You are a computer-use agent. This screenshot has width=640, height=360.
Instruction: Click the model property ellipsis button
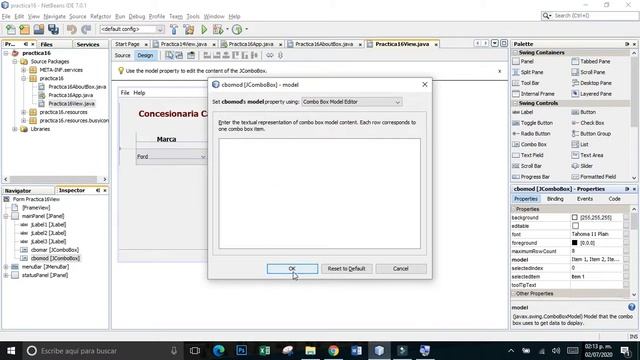point(626,260)
